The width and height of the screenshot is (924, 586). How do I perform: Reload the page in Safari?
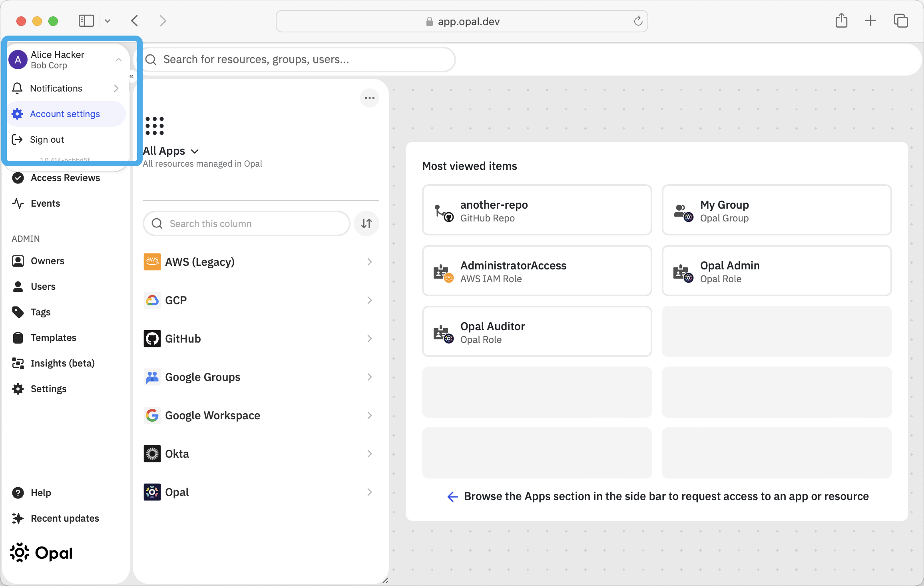pyautogui.click(x=638, y=21)
